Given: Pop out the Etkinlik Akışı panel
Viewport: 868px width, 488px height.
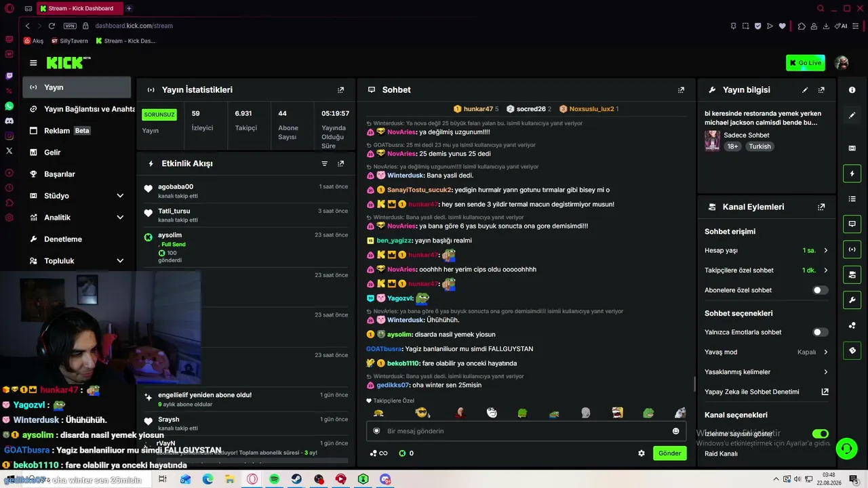Looking at the screenshot, I should click(x=340, y=163).
